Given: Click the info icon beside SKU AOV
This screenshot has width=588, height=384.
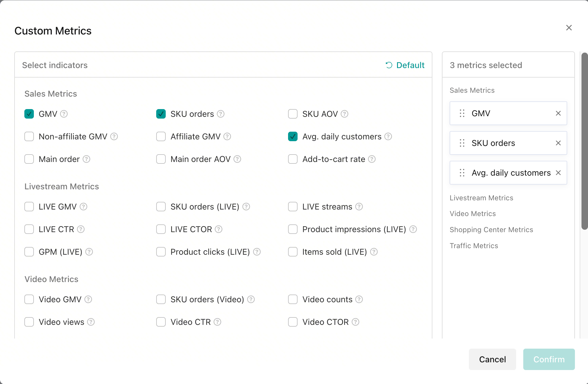Looking at the screenshot, I should pyautogui.click(x=344, y=114).
